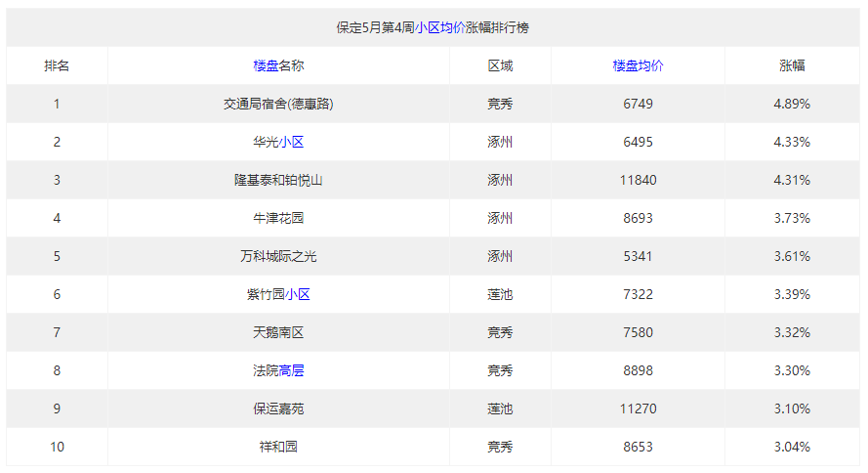Select the 11840 average price cell
Screen dimensions: 868x473
point(638,180)
